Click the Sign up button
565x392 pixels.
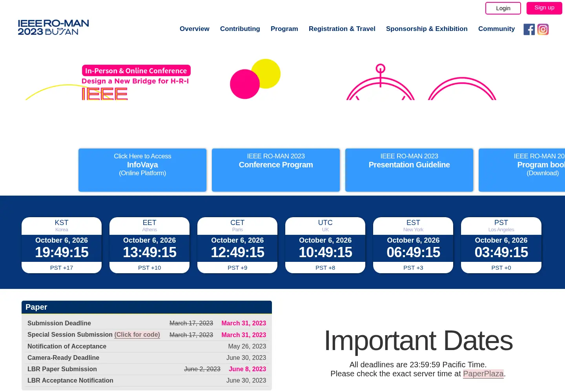coord(544,8)
